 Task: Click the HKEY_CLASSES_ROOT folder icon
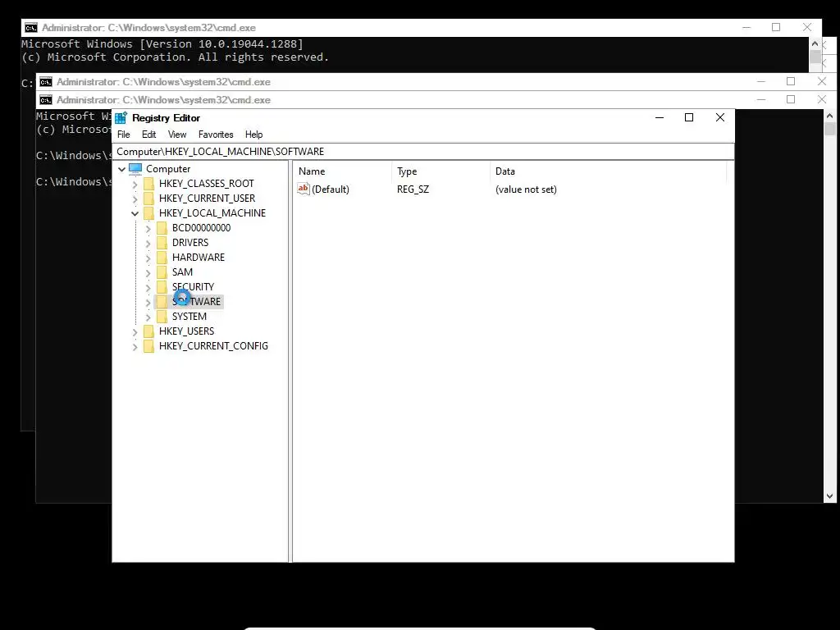click(149, 184)
